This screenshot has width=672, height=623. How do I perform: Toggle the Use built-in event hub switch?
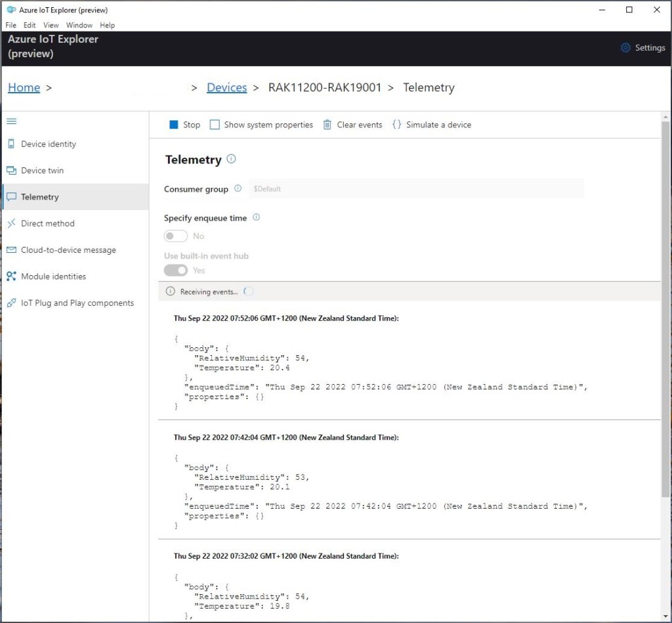(176, 270)
